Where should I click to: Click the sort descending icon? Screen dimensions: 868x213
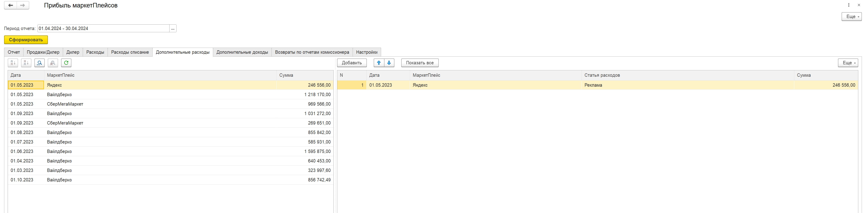tap(26, 63)
